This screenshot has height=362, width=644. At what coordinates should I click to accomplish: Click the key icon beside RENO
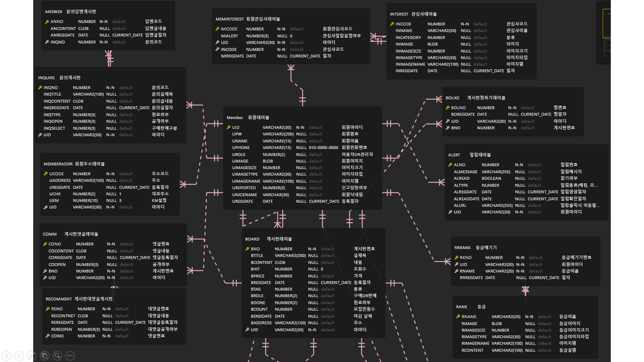point(48,309)
